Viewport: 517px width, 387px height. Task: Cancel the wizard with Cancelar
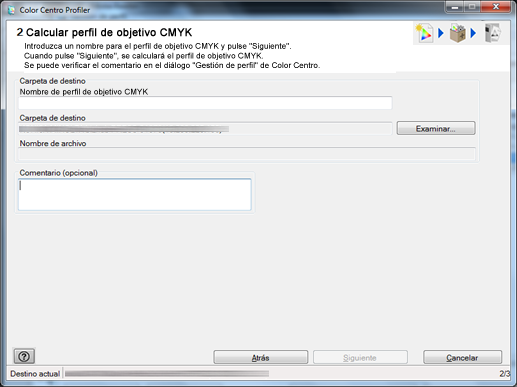click(x=462, y=357)
